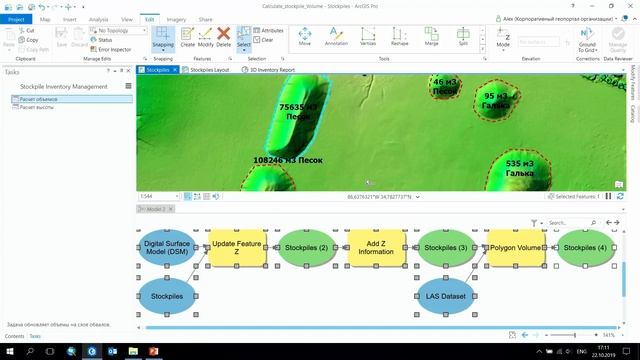Expand the Select tool dropdown arrow

point(244,50)
